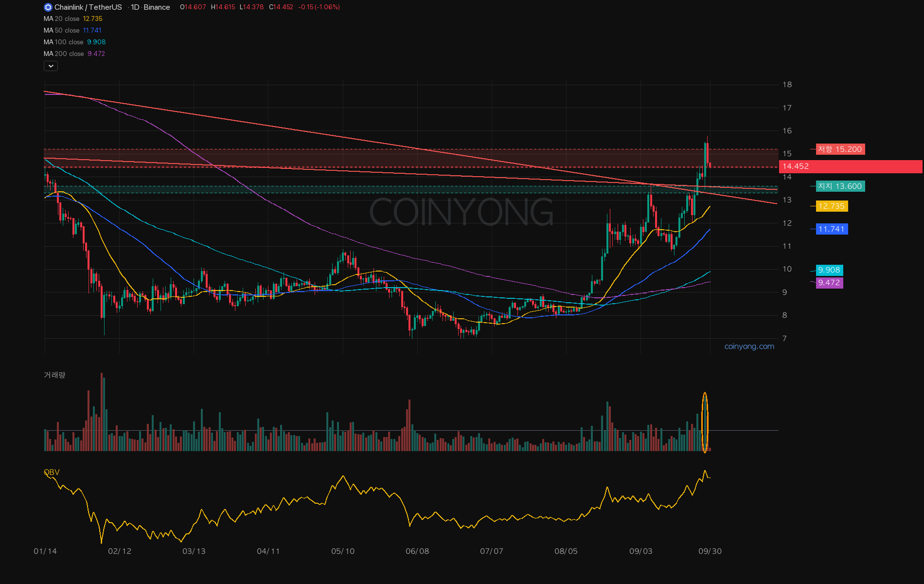
Task: Click the red 14.452 current price label
Action: [851, 166]
